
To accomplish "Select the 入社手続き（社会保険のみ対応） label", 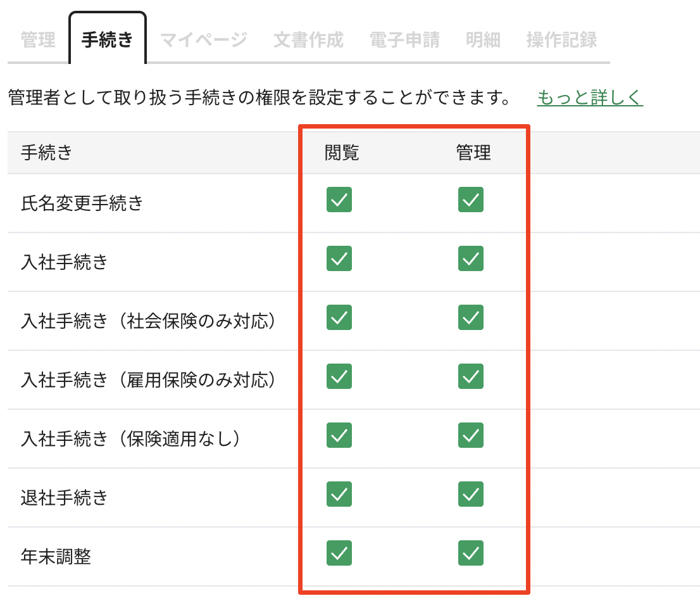I will (149, 321).
